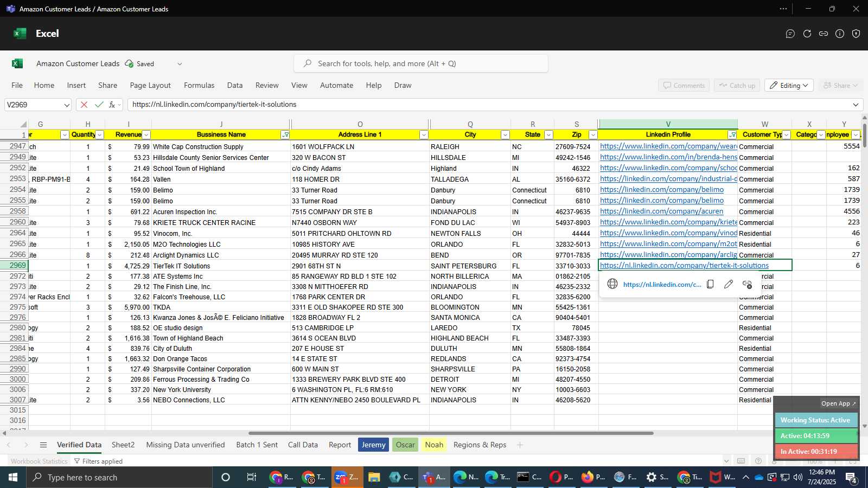The height and width of the screenshot is (488, 868).
Task: Copy the LinkedIn link from hyperlink popup
Action: click(x=710, y=284)
